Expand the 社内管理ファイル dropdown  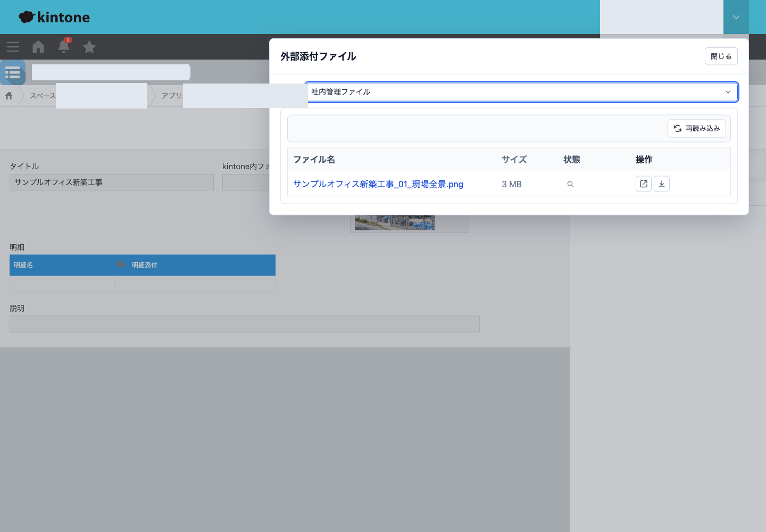[521, 92]
